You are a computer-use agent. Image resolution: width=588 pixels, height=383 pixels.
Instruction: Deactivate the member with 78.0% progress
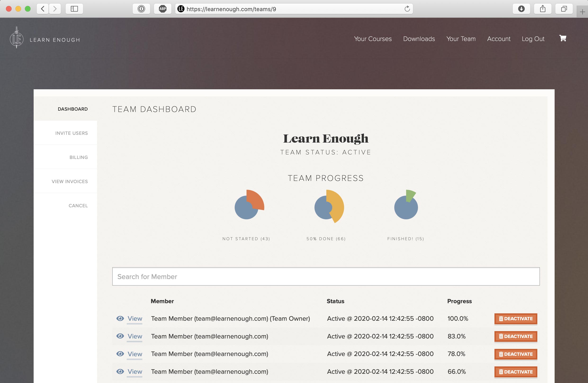(x=516, y=354)
